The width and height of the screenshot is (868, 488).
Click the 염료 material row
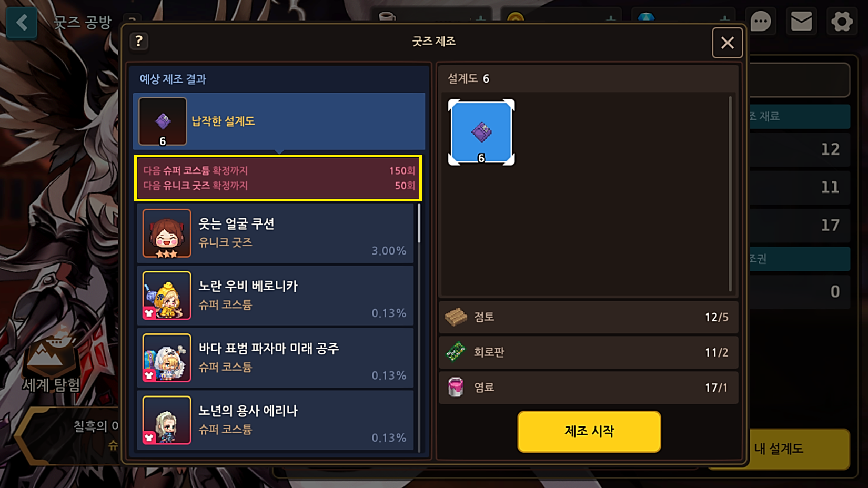click(588, 388)
